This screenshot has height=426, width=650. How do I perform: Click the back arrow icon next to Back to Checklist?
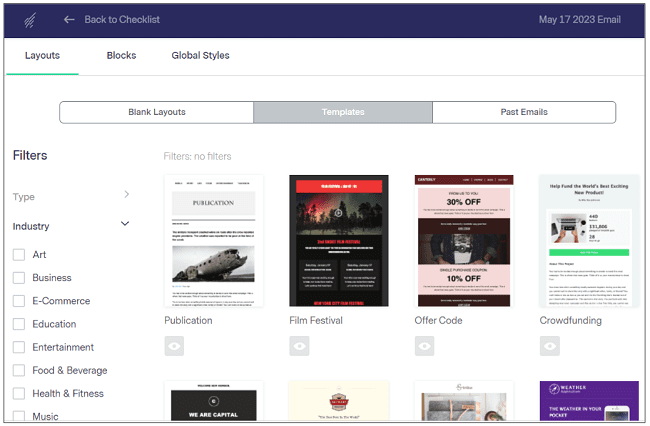point(69,19)
